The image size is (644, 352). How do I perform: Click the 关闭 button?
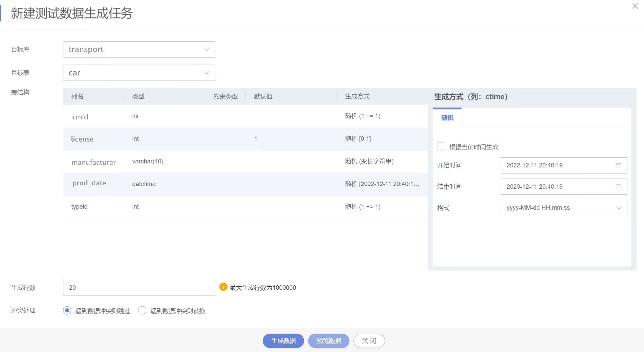point(369,341)
